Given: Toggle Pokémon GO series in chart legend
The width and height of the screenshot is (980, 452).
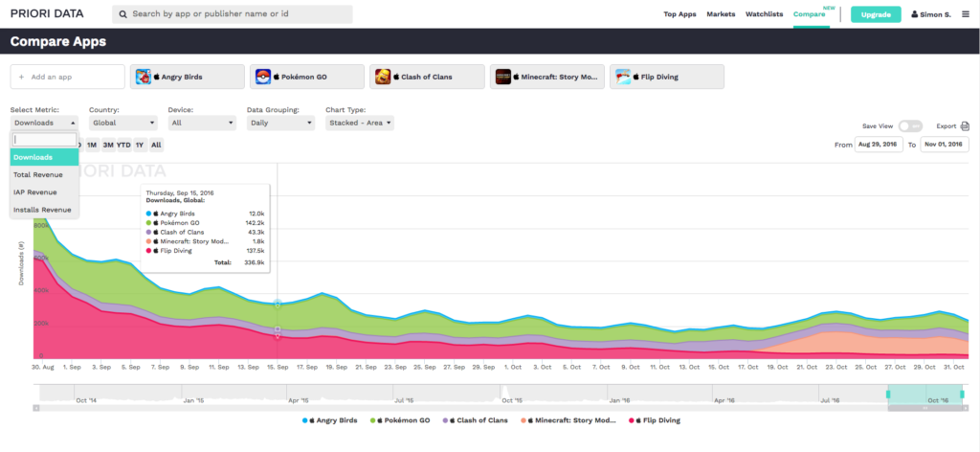Looking at the screenshot, I should [400, 420].
